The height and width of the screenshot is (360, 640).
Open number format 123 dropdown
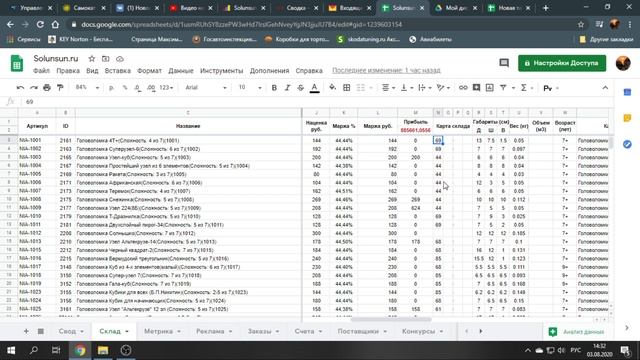click(166, 88)
